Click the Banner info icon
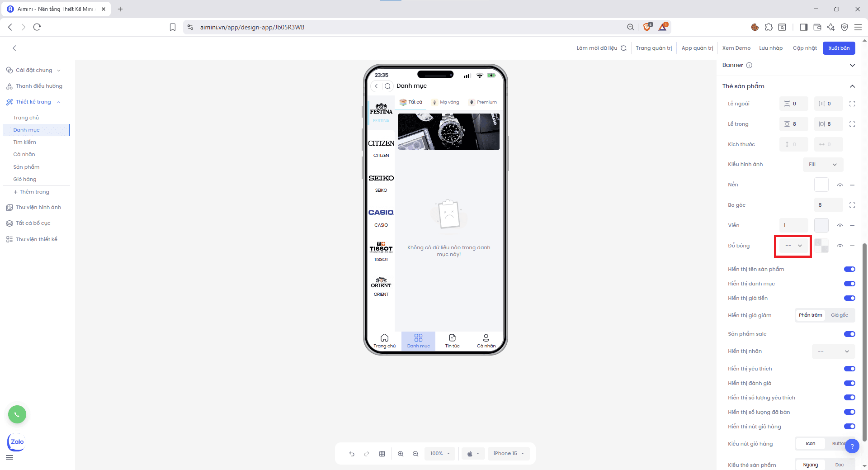The height and width of the screenshot is (470, 868). 749,65
